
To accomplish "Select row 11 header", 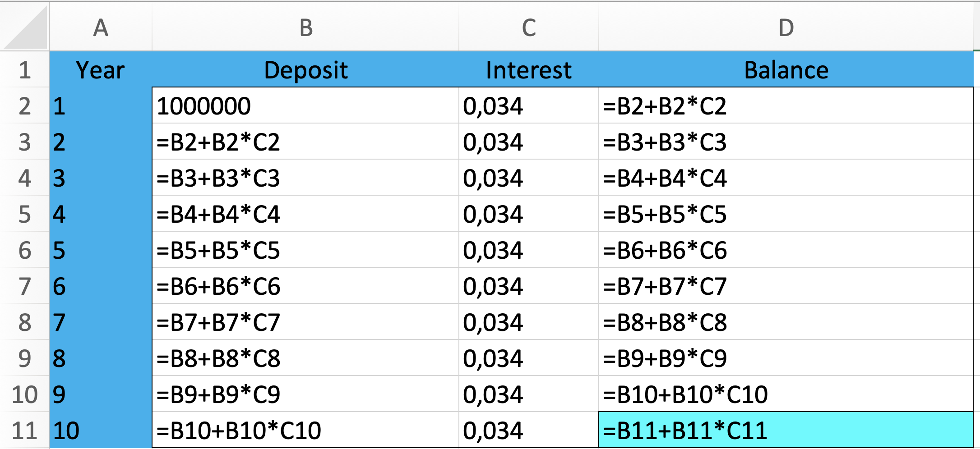I will point(24,430).
